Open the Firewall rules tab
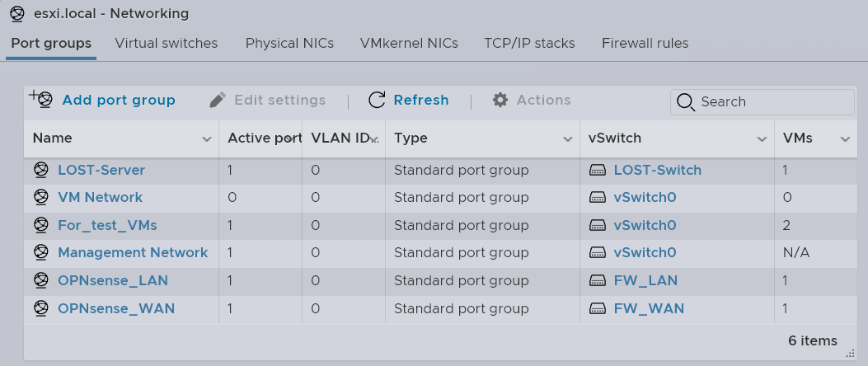The height and width of the screenshot is (366, 868). point(645,44)
